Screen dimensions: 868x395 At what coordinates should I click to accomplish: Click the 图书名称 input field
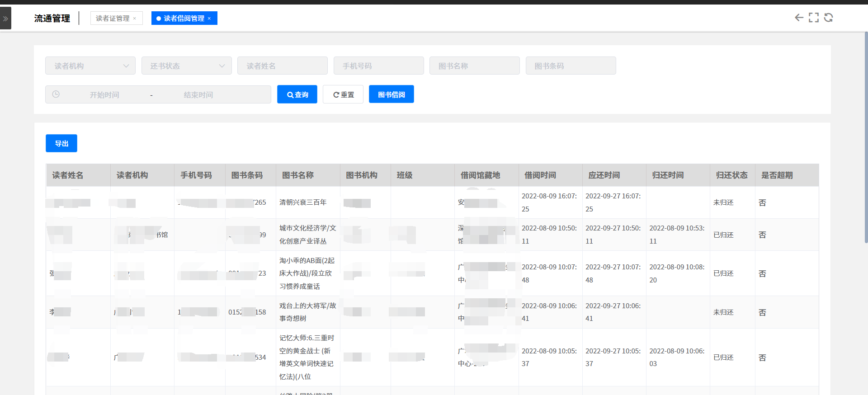(x=474, y=66)
